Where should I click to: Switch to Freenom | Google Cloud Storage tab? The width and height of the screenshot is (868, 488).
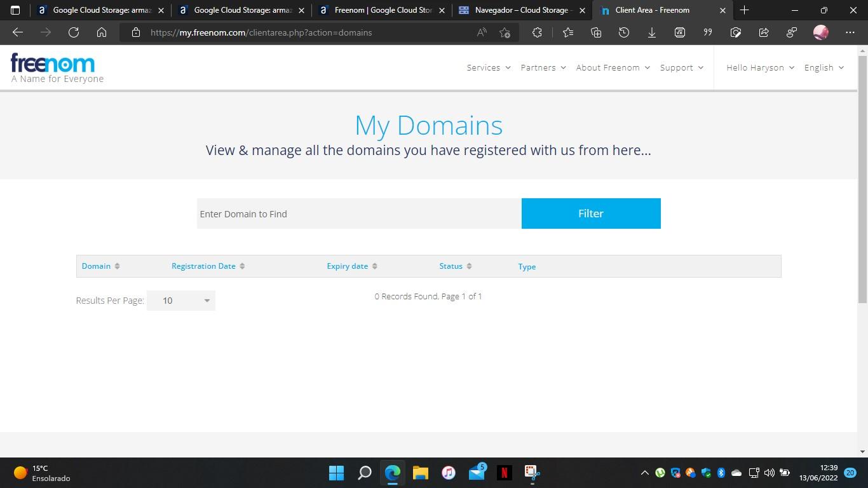tap(381, 10)
